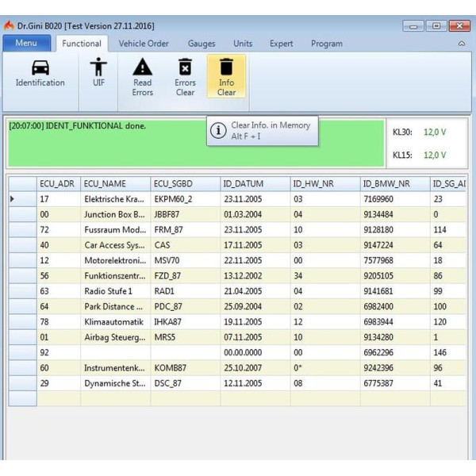Viewport: 476px width, 476px height.
Task: Click the Identification car icon
Action: point(40,67)
